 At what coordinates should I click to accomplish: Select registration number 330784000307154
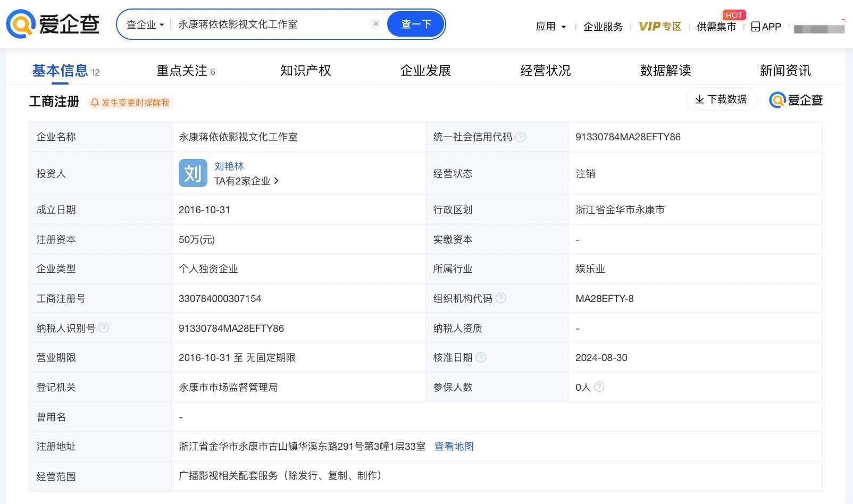click(x=220, y=299)
